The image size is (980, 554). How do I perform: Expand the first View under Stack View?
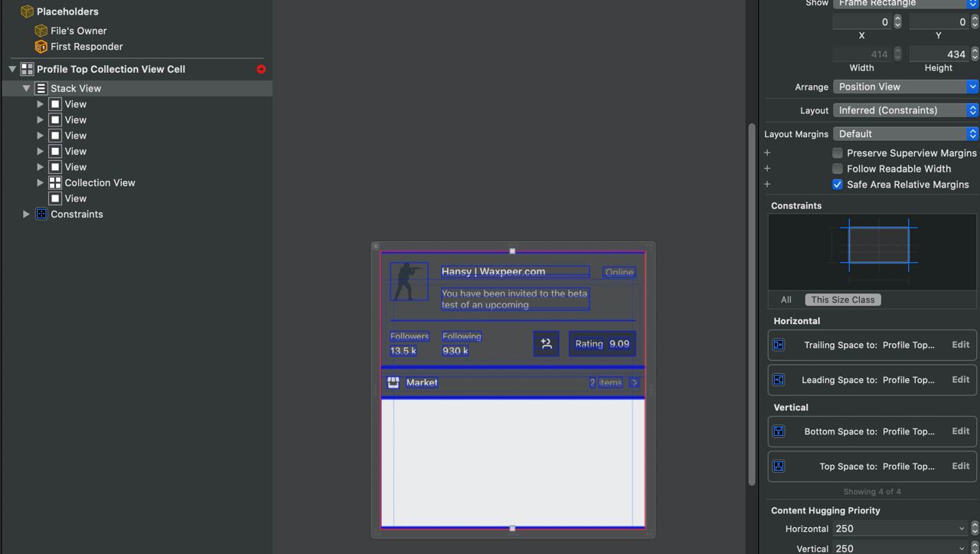[x=41, y=104]
